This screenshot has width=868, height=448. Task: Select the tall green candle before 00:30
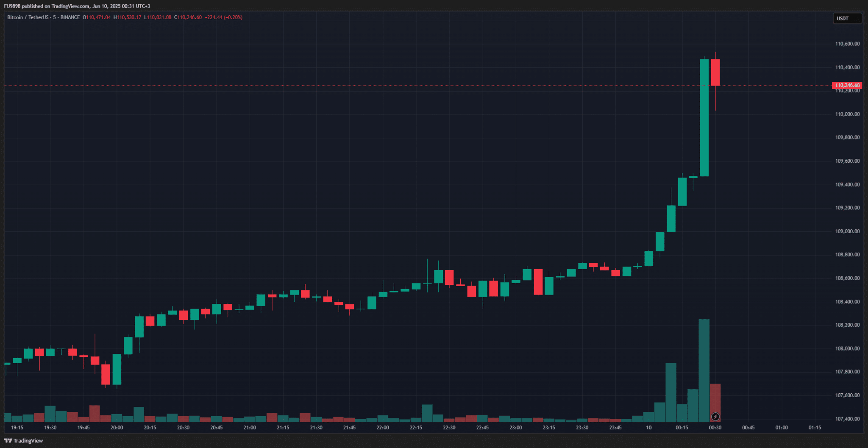(x=704, y=117)
